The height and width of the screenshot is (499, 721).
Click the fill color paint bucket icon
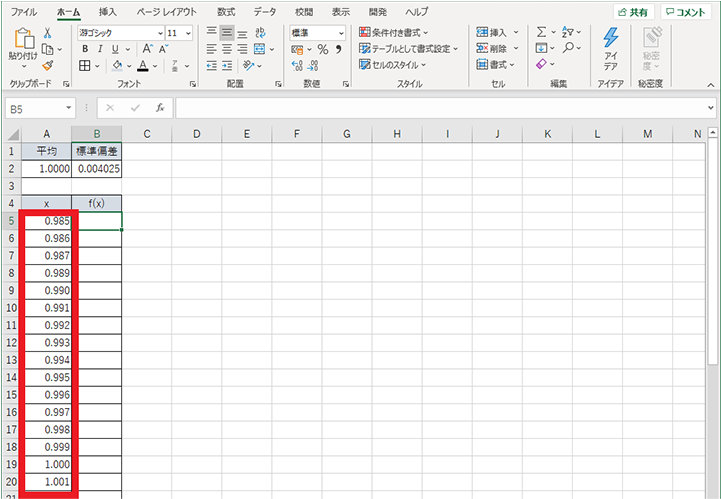tap(117, 66)
